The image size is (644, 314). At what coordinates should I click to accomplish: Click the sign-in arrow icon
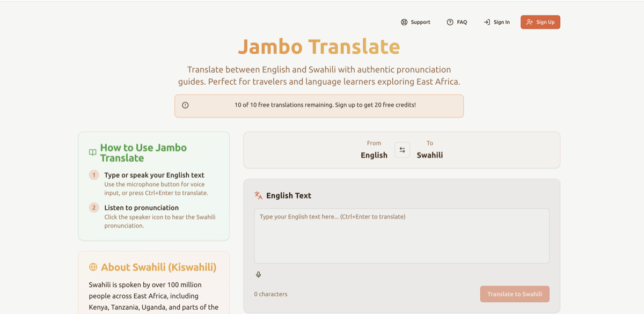coord(487,22)
